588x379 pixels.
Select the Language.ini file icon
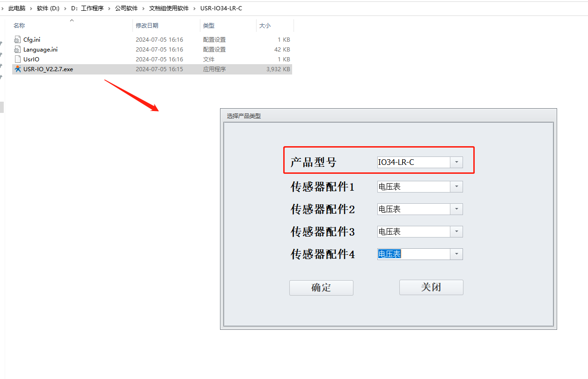[x=18, y=50]
